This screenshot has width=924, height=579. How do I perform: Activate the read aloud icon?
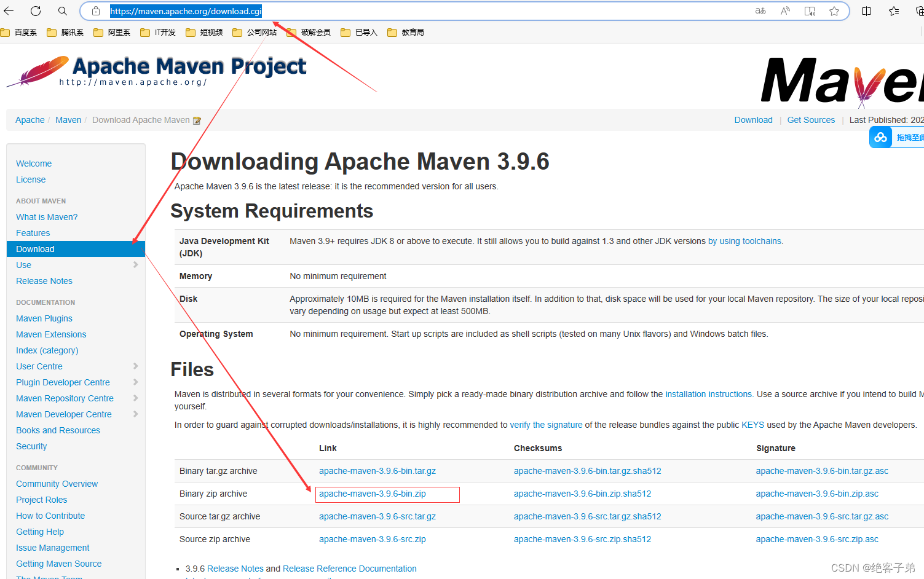(x=785, y=11)
